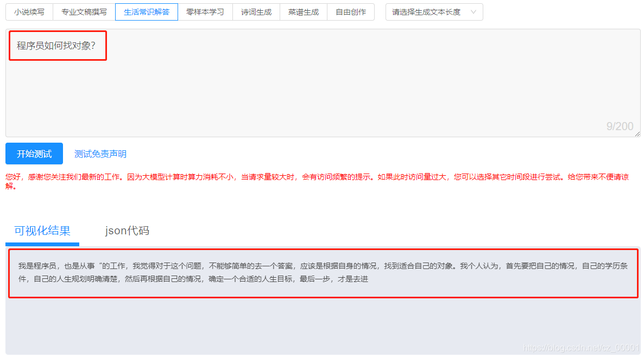Open the 请选择生成文本长度 length dropdown
The image size is (644, 358).
(429, 11)
